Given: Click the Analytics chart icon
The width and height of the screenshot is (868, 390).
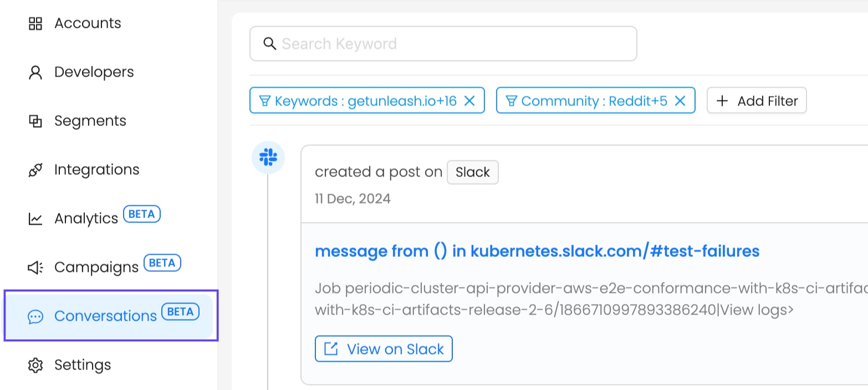Looking at the screenshot, I should [x=35, y=219].
